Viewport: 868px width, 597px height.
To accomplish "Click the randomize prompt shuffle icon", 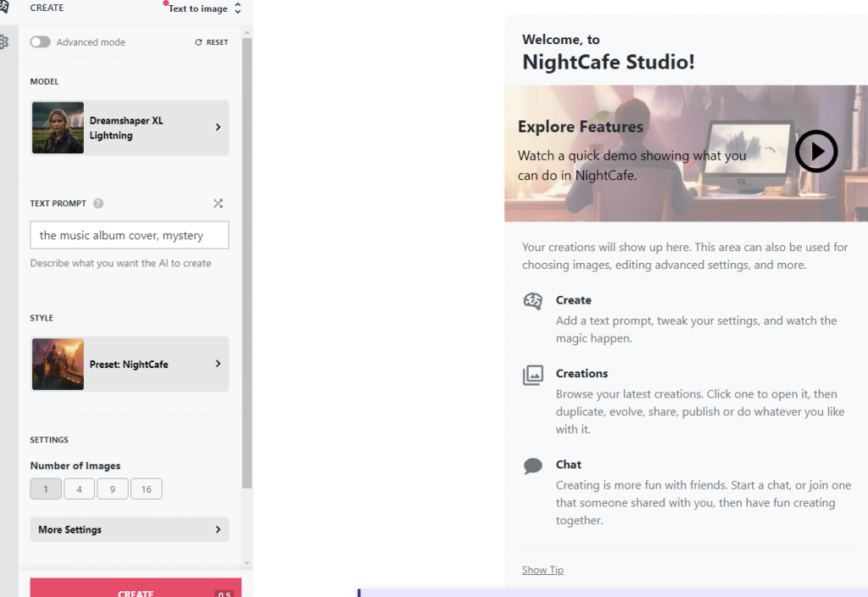I will (218, 204).
